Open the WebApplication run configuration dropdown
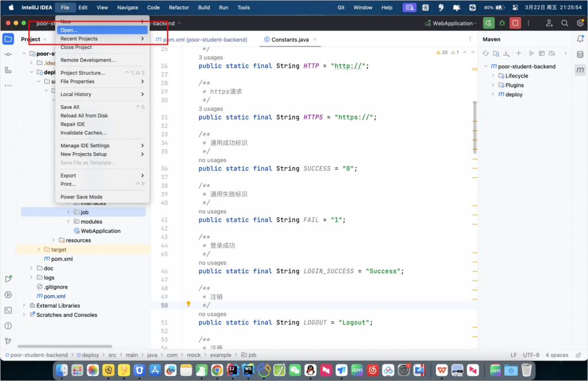Image resolution: width=588 pixels, height=381 pixels. (451, 24)
